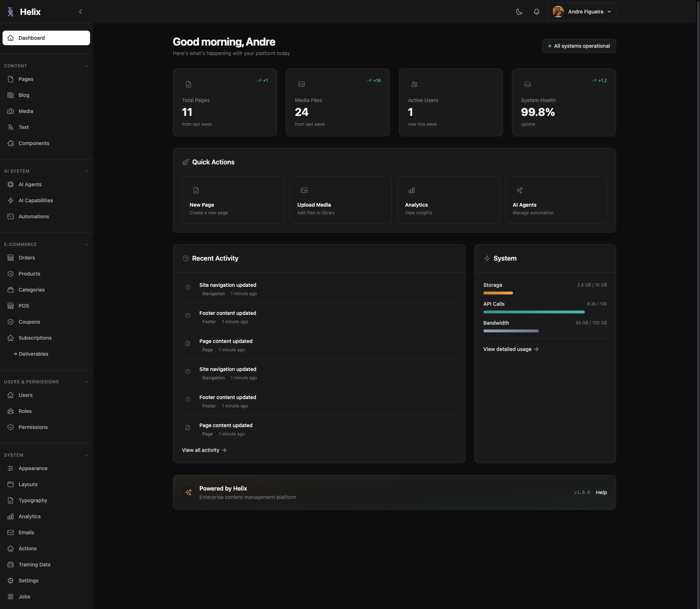Screen dimensions: 700x609
Task: Click the Emails envelope icon
Action: (x=11, y=532)
